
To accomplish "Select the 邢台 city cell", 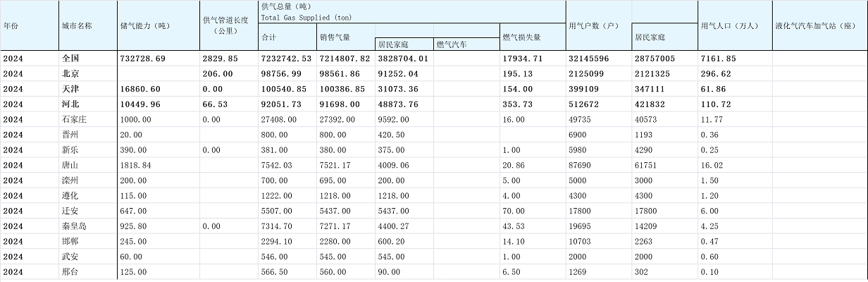I will pos(70,272).
